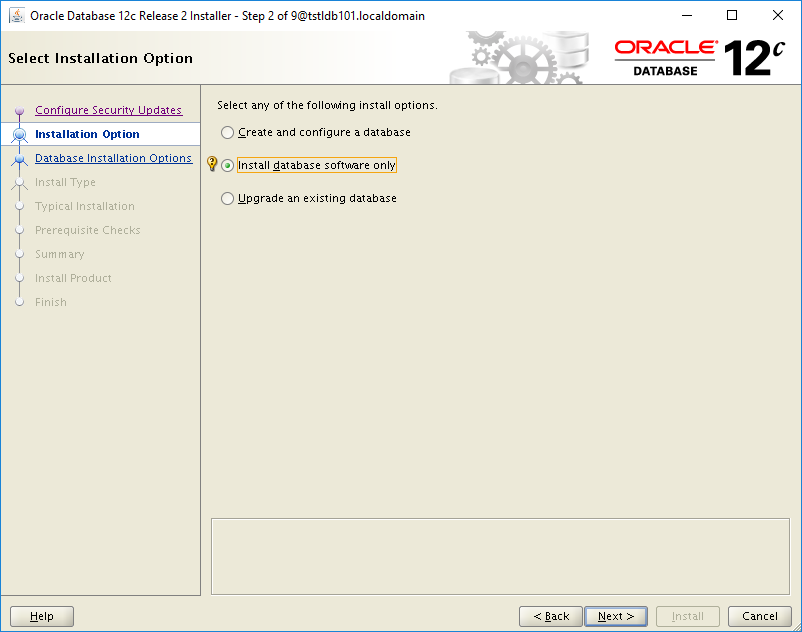
Task: Click the Database Installation Options step marker icon
Action: point(19,160)
